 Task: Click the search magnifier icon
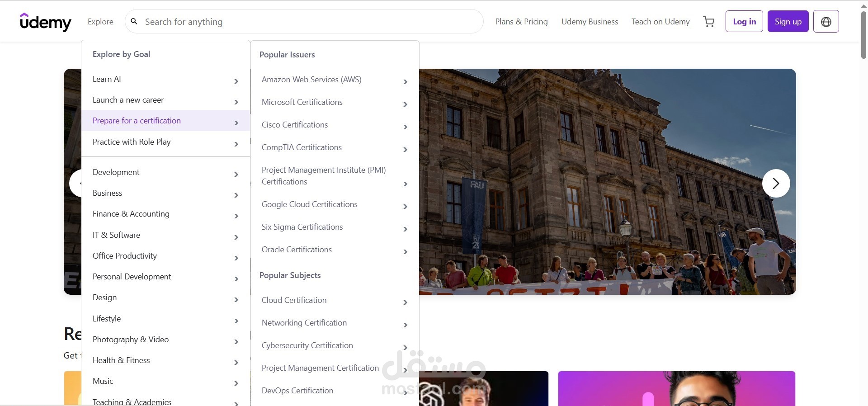point(134,21)
